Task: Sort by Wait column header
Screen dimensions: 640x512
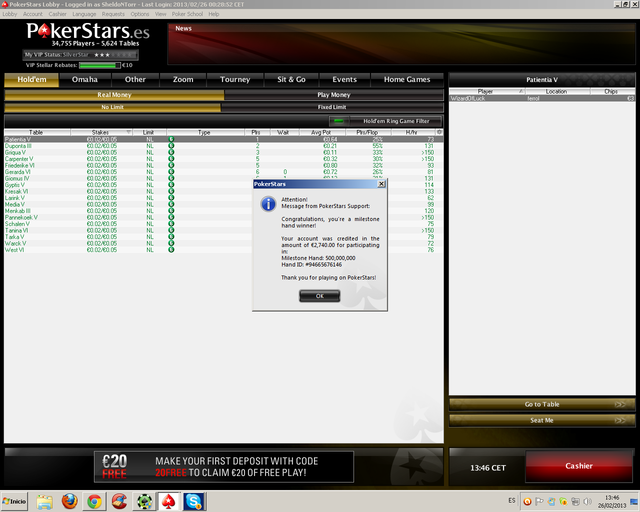Action: pos(284,132)
